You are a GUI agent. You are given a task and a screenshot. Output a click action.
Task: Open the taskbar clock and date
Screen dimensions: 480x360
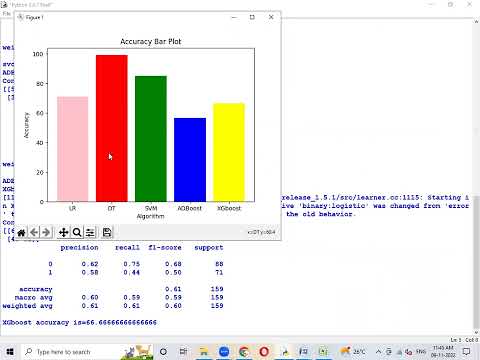pos(443,352)
